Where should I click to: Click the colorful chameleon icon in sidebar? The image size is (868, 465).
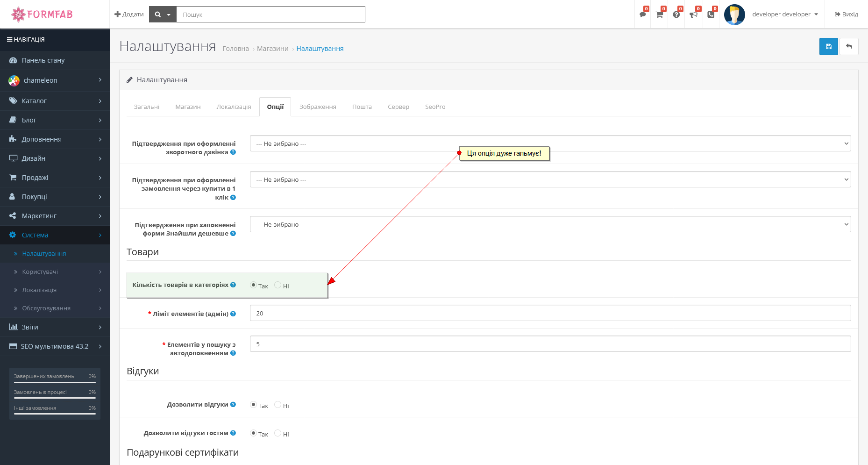click(x=14, y=80)
